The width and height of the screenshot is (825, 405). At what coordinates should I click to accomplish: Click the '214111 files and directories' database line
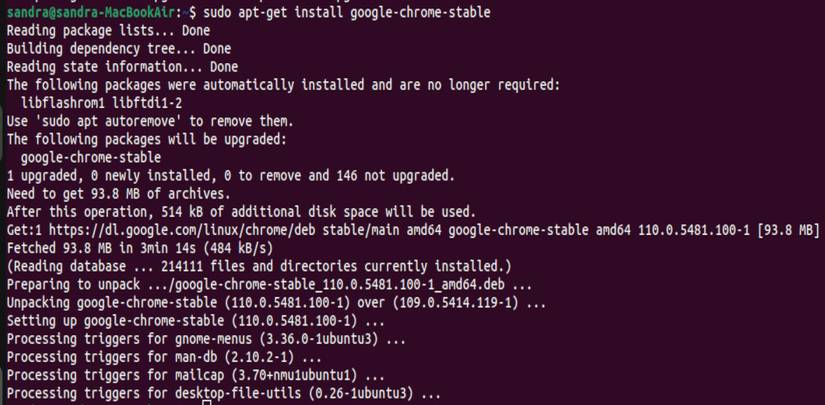click(x=259, y=267)
